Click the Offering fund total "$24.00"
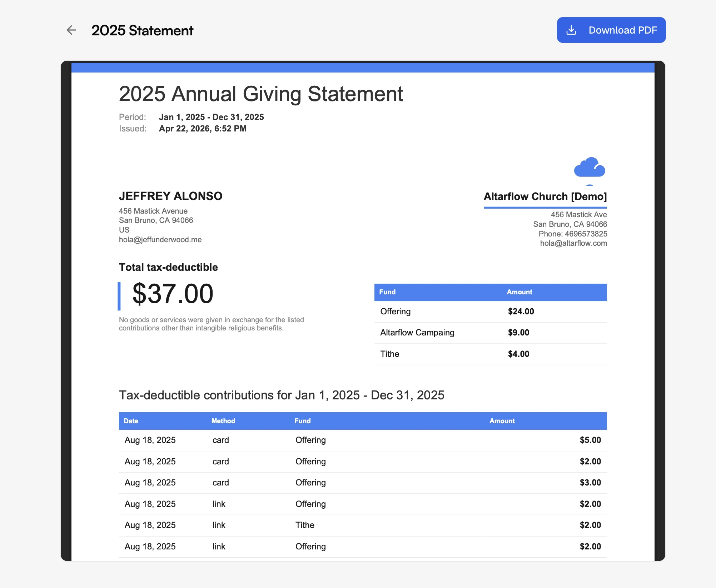The width and height of the screenshot is (716, 588). click(x=521, y=312)
